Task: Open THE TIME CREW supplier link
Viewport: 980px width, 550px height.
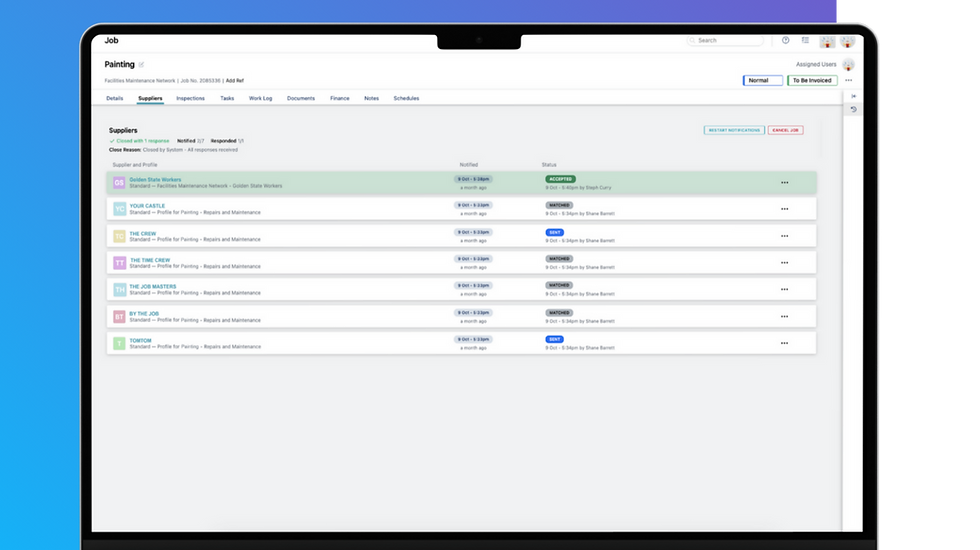Action: coord(149,260)
